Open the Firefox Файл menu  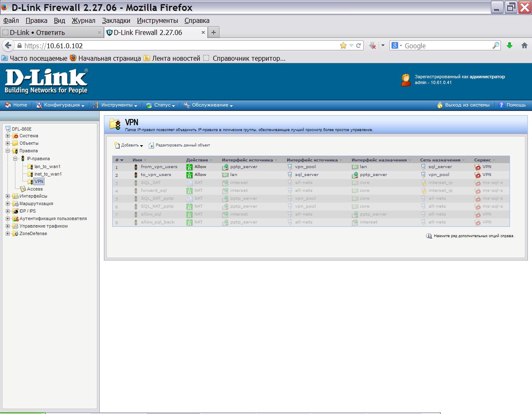click(11, 20)
